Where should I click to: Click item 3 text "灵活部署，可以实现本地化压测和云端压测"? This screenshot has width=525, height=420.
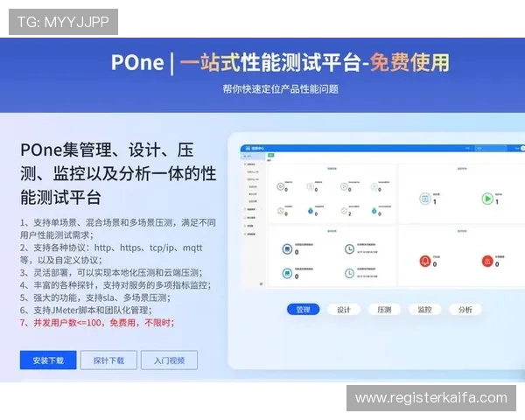(116, 273)
